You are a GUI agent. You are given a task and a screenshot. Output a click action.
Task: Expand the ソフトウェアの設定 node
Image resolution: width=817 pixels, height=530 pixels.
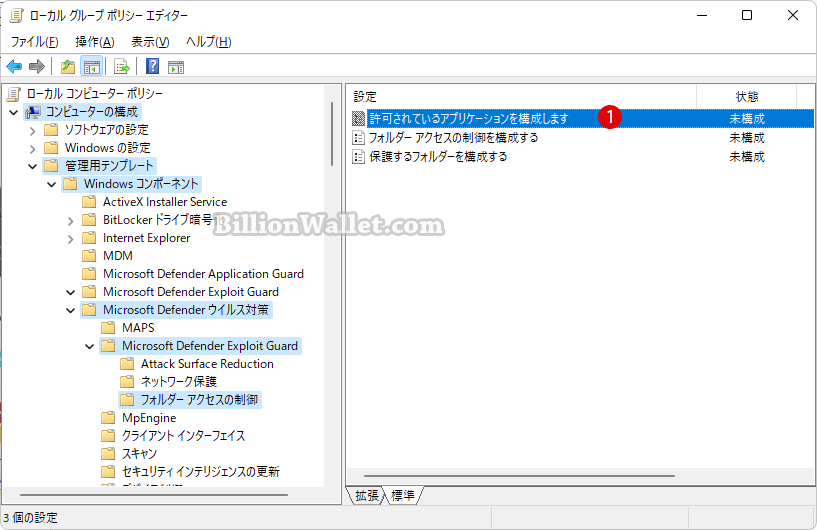coord(33,130)
